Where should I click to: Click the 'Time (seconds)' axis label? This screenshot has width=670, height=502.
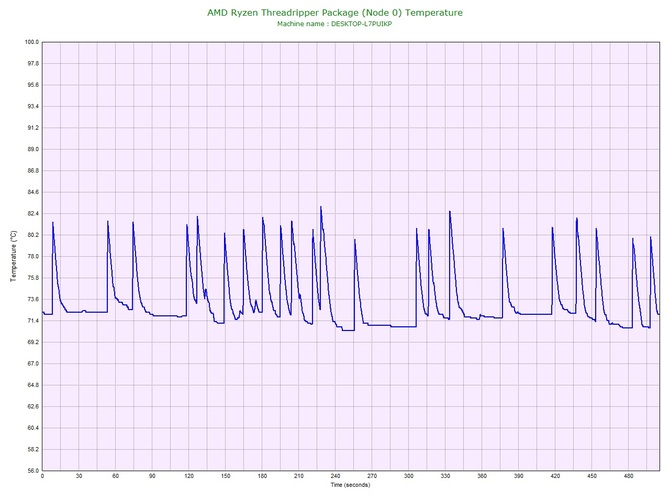[350, 485]
